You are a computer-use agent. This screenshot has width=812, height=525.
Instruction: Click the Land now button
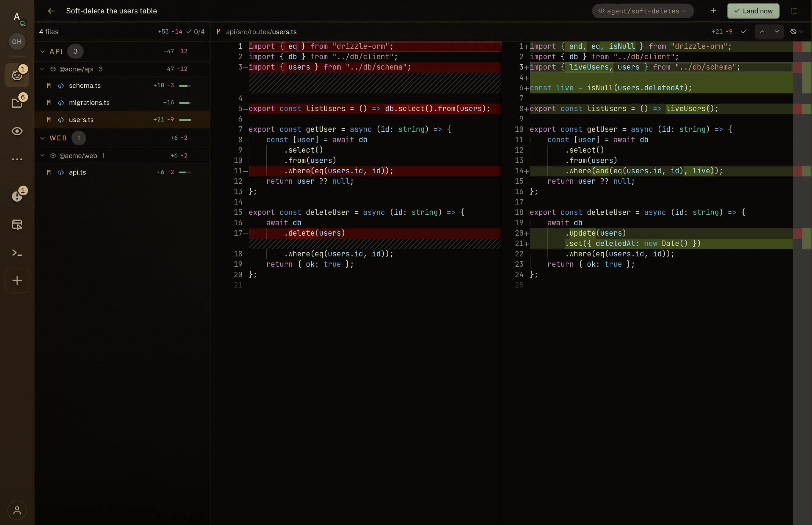click(x=753, y=11)
